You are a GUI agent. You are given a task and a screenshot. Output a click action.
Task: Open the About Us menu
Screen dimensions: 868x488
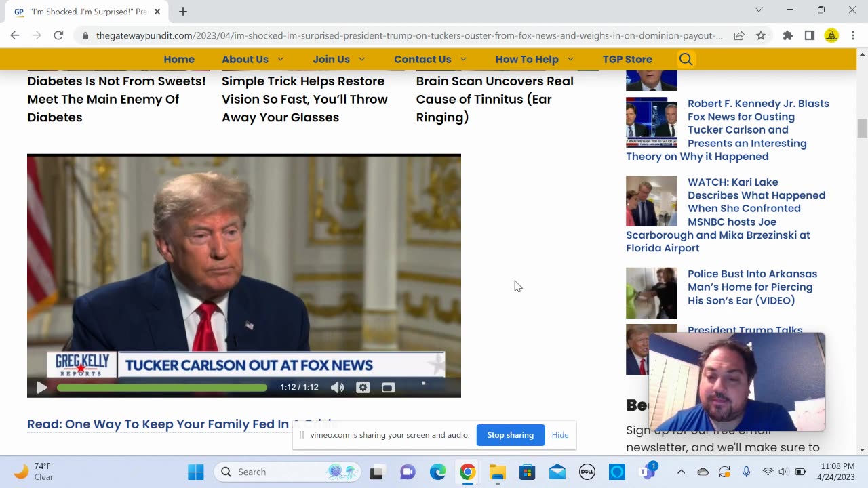click(x=245, y=59)
